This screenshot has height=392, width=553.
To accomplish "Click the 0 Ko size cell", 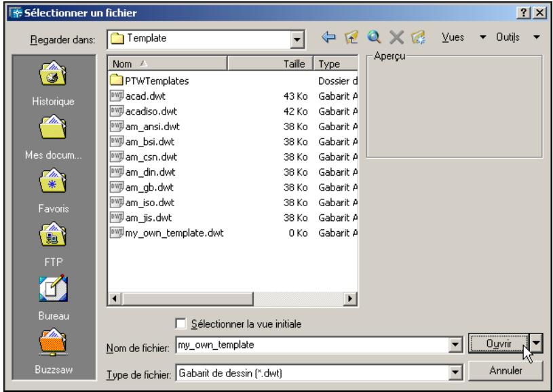I will point(298,233).
